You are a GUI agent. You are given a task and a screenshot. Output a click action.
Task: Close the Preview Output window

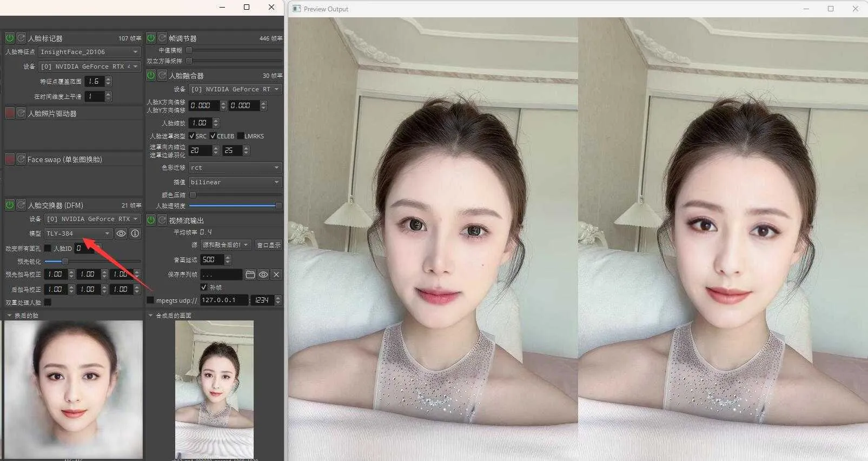(x=855, y=9)
